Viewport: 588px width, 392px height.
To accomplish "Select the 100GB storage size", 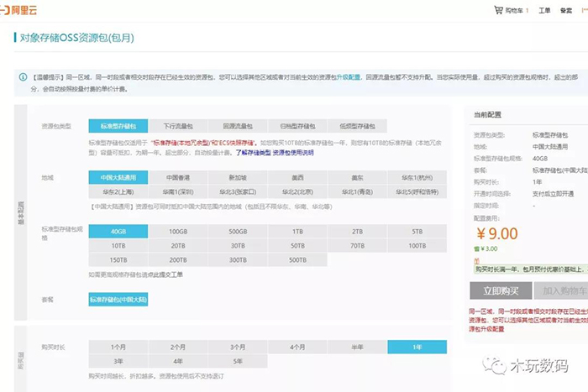I will click(x=178, y=232).
